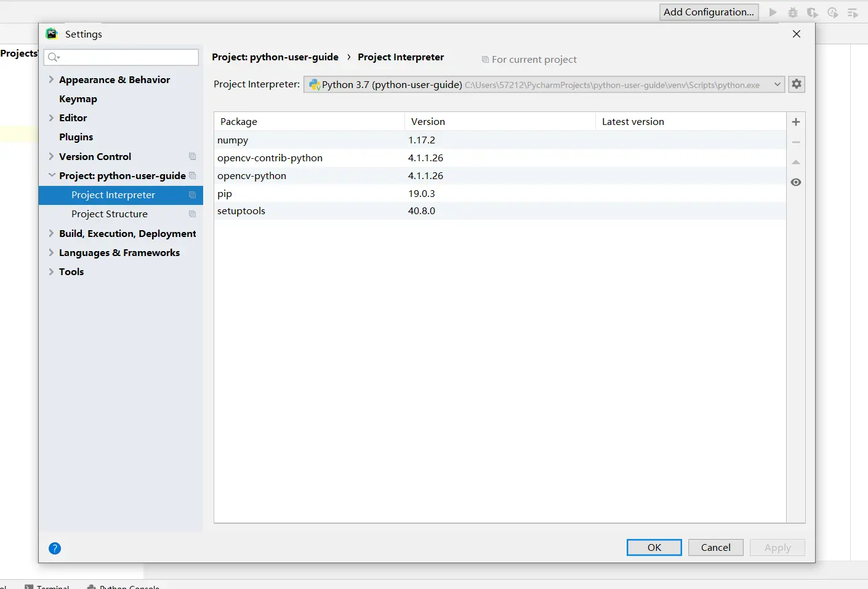Viewport: 868px width, 589px height.
Task: Click version cell 19.0.3
Action: [x=422, y=194]
